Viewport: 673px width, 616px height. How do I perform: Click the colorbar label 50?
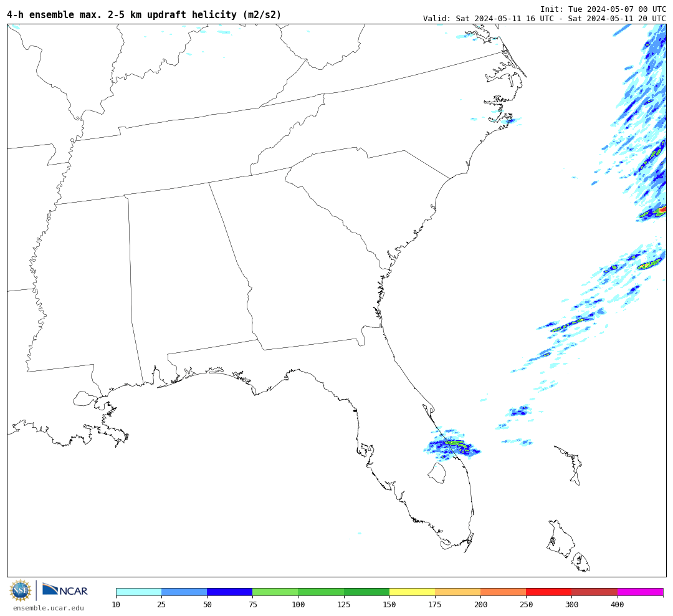coord(207,604)
